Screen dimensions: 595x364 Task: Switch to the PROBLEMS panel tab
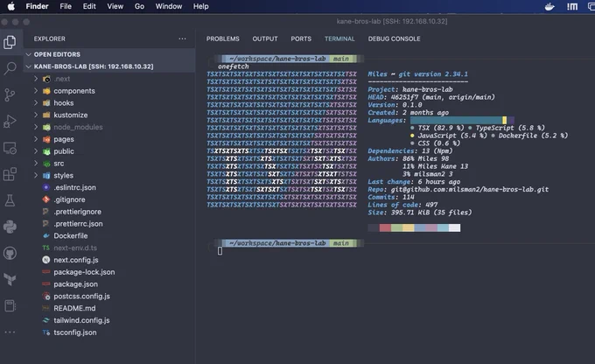223,38
